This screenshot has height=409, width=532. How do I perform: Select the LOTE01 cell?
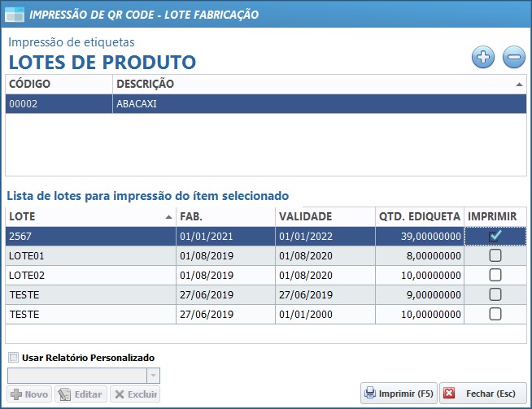pos(90,255)
